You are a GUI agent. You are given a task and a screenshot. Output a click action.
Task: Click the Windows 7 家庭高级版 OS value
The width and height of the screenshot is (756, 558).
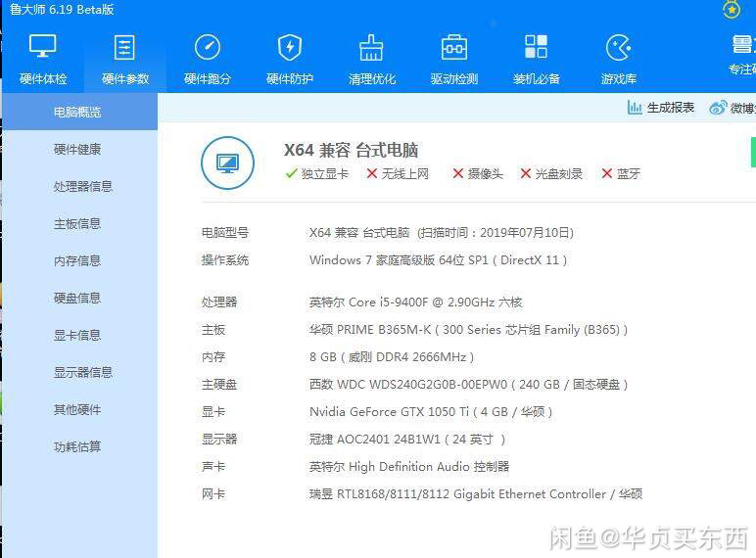tap(439, 260)
